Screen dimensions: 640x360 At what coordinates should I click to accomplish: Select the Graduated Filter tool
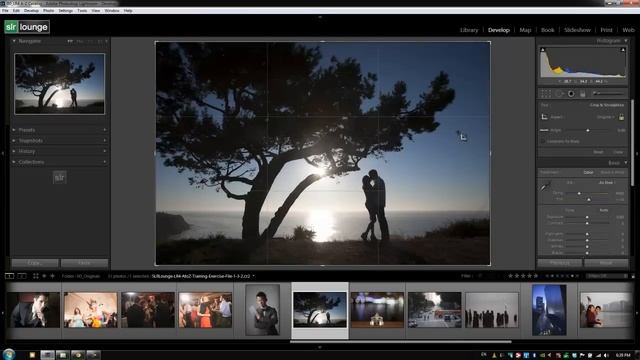tap(582, 94)
